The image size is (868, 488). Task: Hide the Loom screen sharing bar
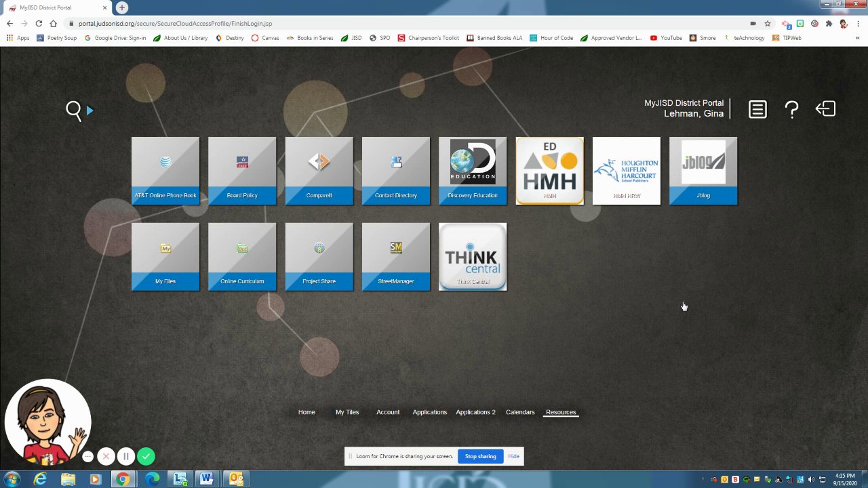514,456
